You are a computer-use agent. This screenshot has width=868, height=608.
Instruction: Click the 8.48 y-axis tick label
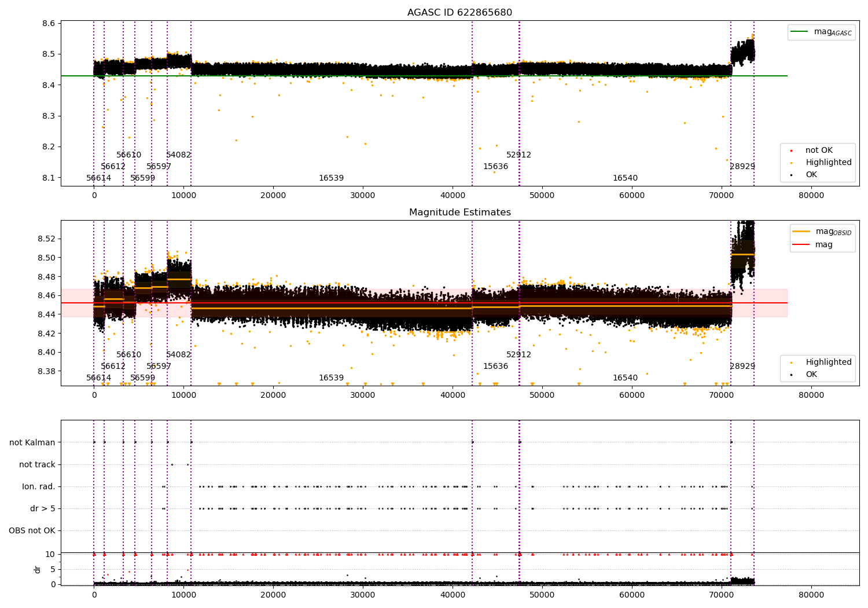(x=46, y=277)
